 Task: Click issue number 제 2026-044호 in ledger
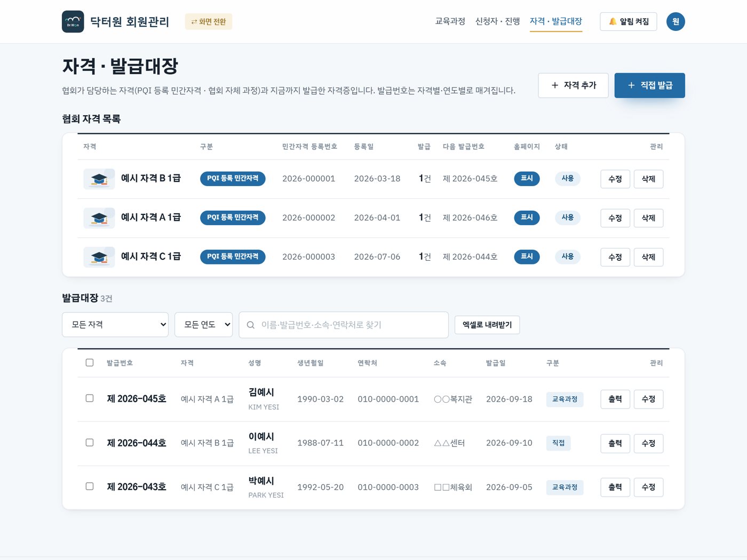pos(137,443)
